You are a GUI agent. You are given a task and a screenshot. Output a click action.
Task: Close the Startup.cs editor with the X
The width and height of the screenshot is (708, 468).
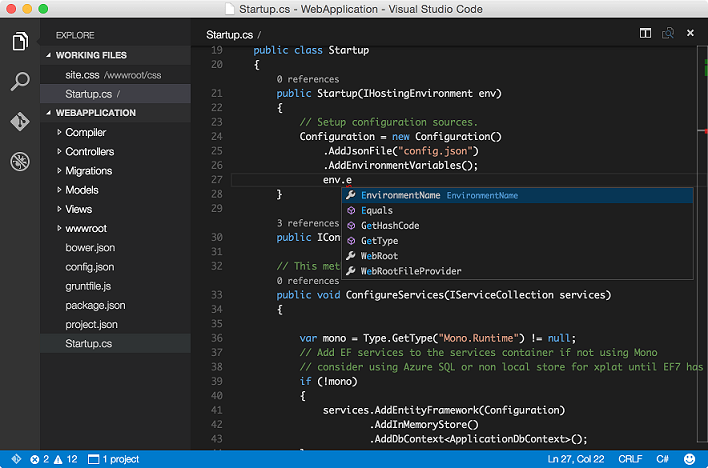(690, 34)
